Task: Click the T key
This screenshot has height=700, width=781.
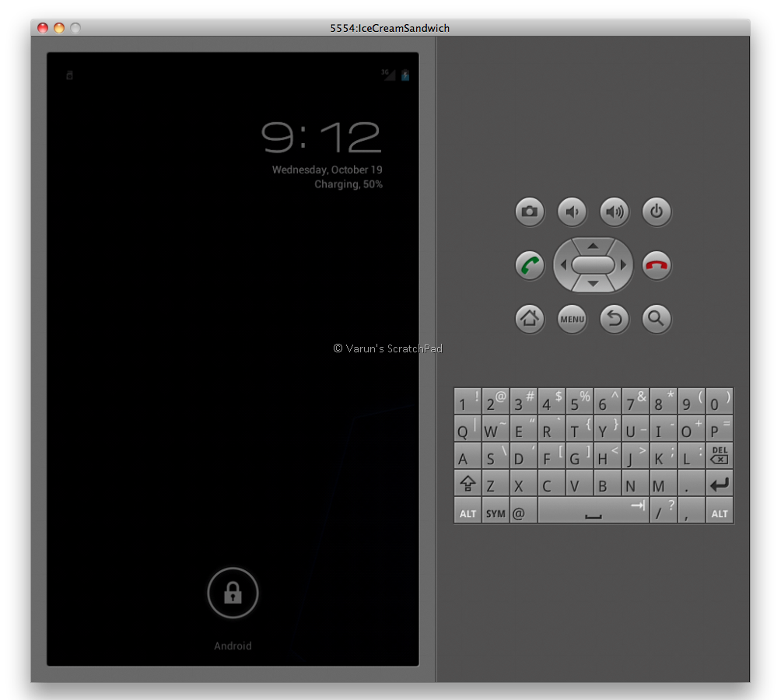Action: pos(580,429)
